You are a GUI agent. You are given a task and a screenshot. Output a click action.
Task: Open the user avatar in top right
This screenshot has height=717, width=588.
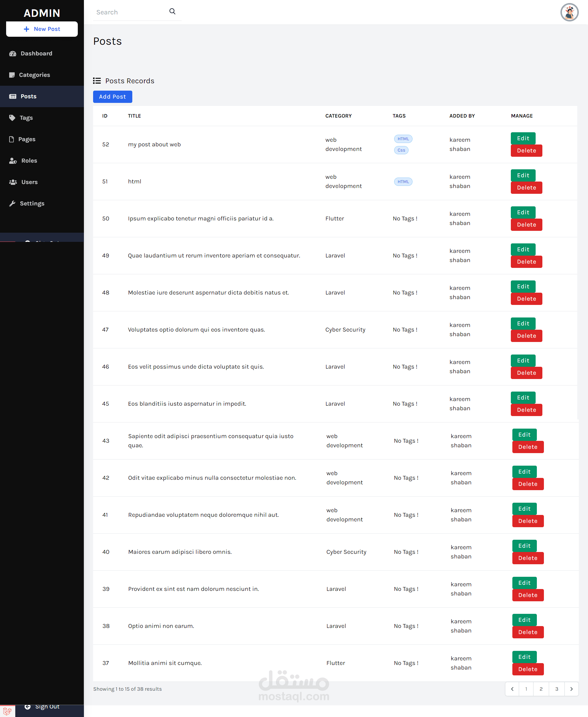point(569,12)
